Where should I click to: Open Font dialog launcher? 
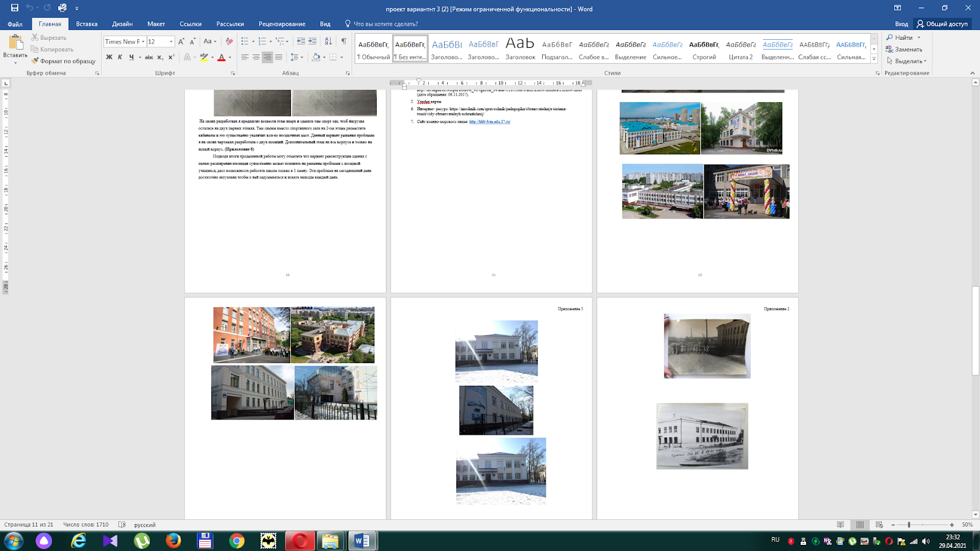pos(233,73)
